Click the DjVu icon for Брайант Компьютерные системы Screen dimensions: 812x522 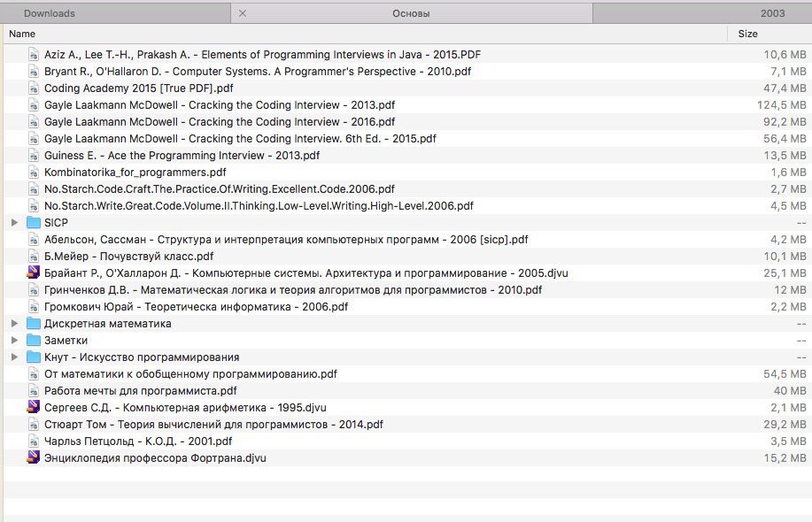(34, 273)
